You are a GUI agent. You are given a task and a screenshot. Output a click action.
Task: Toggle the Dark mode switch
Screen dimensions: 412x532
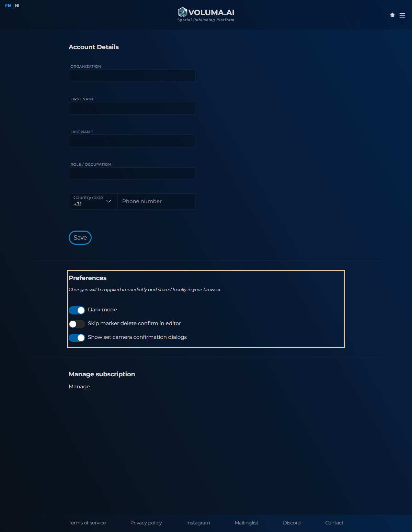click(77, 310)
